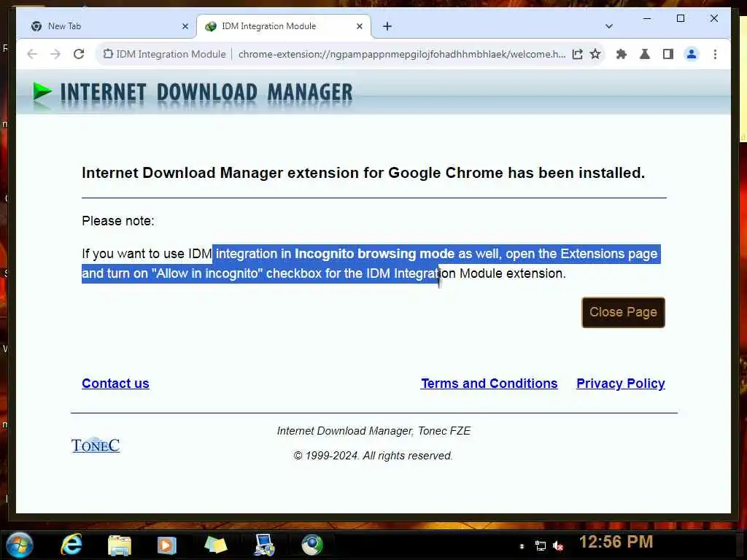Image resolution: width=747 pixels, height=560 pixels.
Task: Click the Internet Download Manager green arrow logo
Action: point(42,91)
